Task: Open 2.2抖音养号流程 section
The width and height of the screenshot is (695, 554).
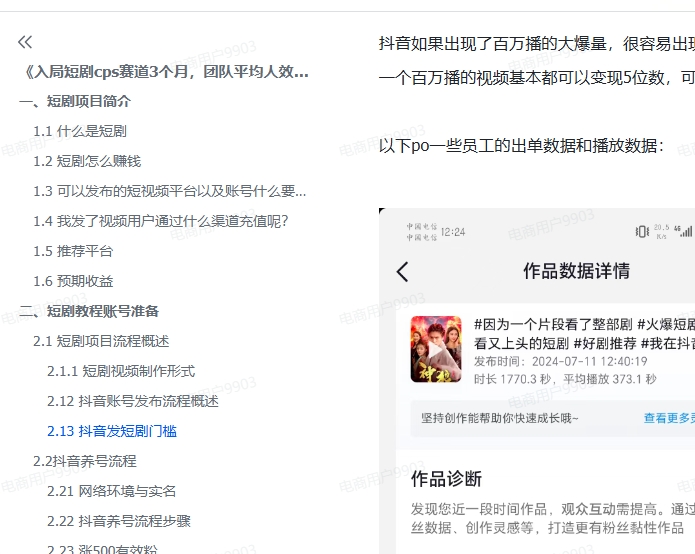Action: [x=84, y=461]
